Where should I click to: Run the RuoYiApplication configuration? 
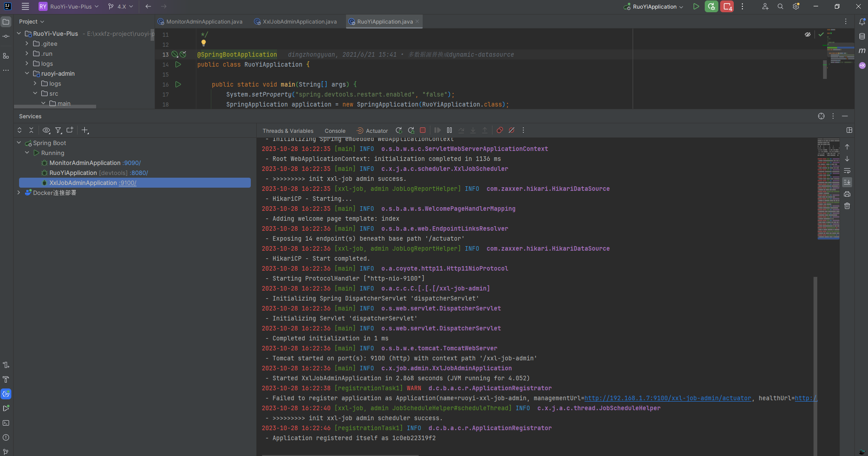(696, 6)
